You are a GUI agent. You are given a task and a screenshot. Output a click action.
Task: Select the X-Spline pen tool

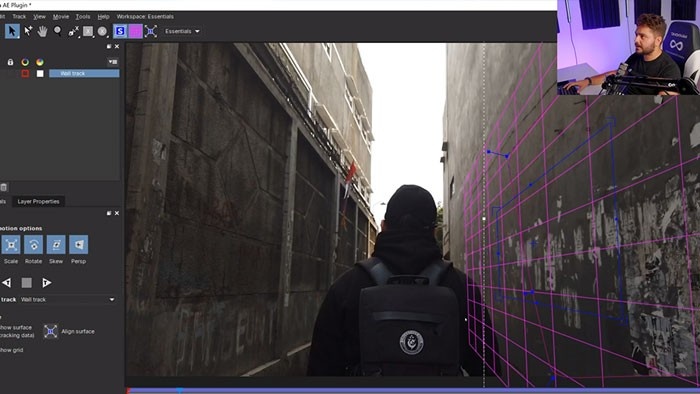pos(73,31)
